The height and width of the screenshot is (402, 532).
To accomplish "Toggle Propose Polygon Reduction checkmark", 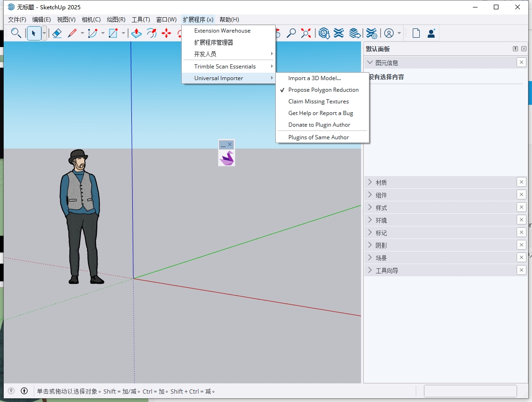I will (322, 90).
